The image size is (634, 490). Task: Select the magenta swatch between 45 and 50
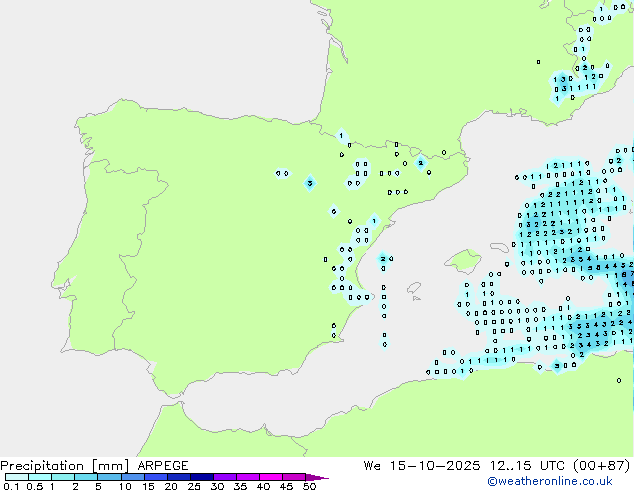[295, 477]
